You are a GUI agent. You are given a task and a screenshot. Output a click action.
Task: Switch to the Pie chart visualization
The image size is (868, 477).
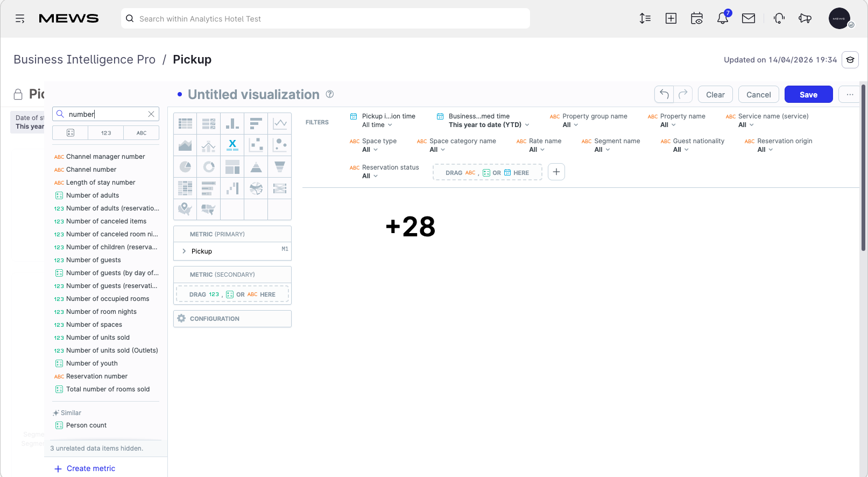point(185,167)
